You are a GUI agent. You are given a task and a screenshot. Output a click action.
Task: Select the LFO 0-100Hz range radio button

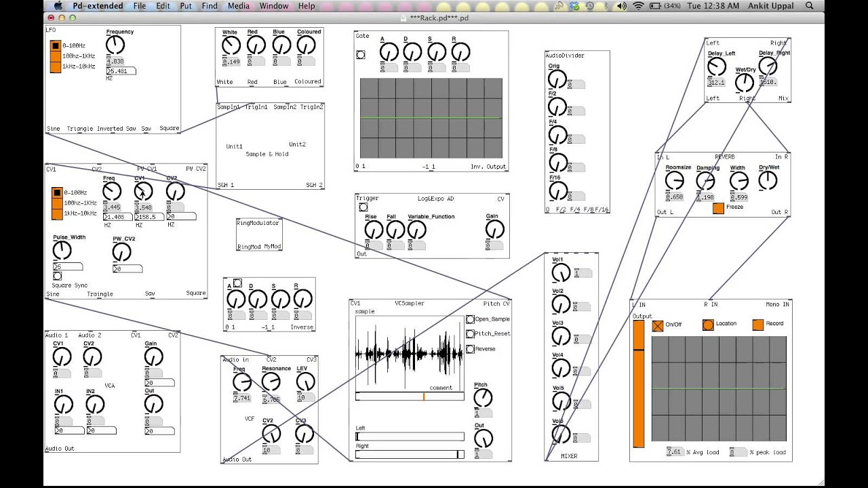56,46
